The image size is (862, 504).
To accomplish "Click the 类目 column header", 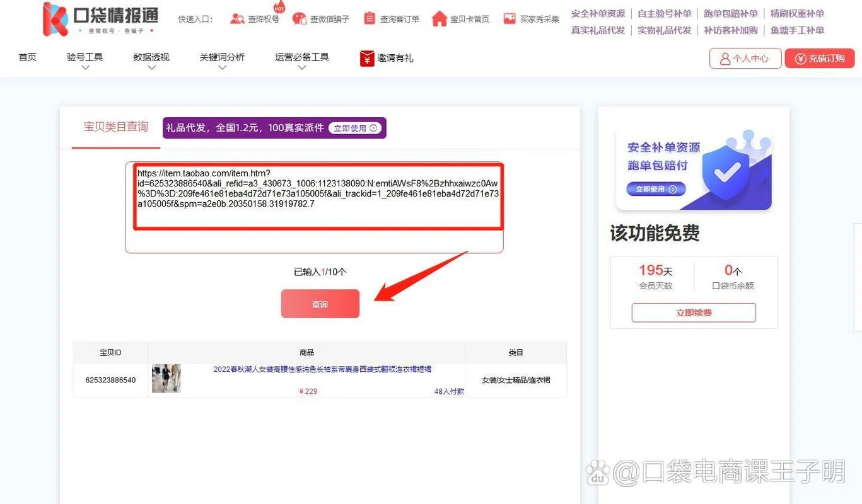I will point(516,353).
